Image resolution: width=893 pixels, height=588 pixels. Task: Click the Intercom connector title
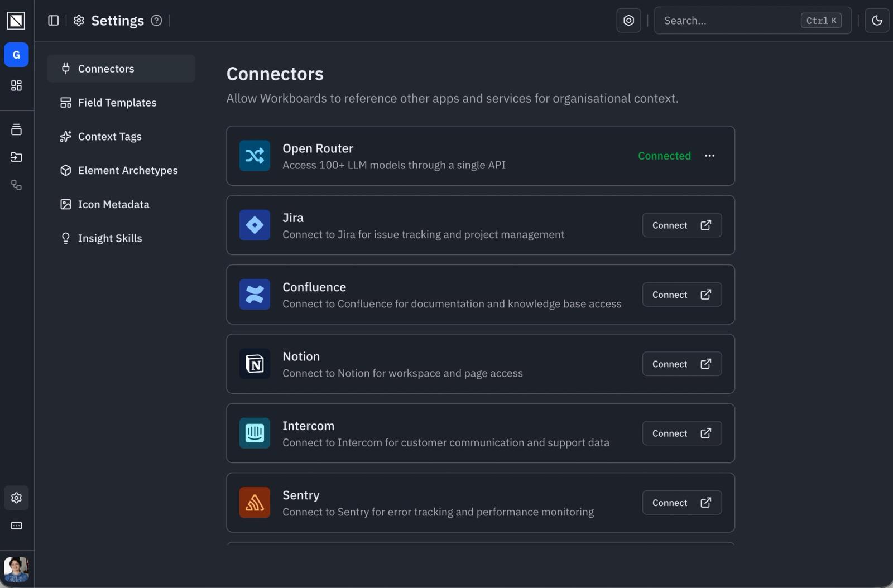[x=308, y=426]
